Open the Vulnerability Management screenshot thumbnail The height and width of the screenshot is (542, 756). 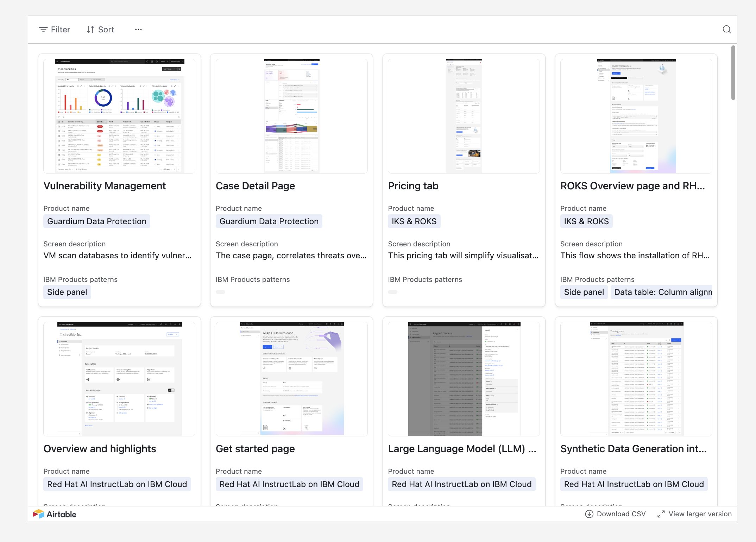point(119,116)
